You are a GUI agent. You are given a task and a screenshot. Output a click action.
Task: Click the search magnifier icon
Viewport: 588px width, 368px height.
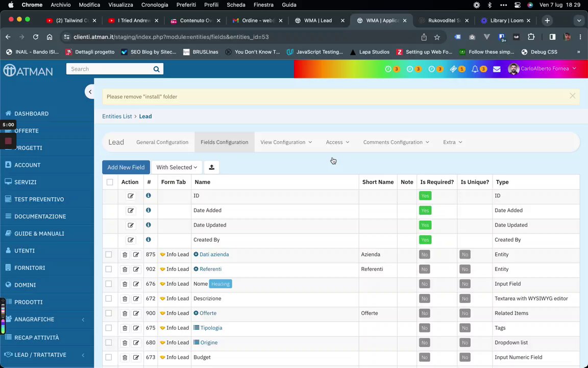(156, 69)
